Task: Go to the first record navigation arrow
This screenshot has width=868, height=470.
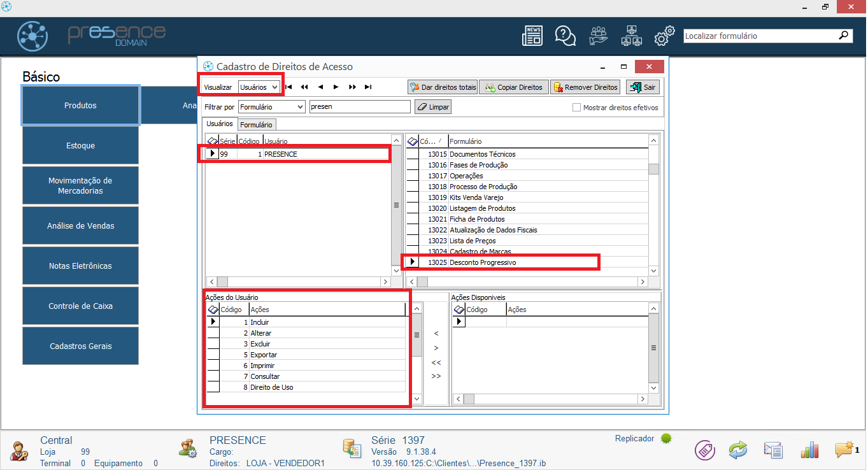Action: tap(288, 87)
